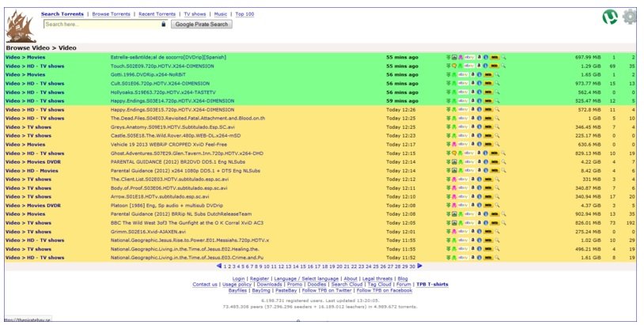644x325 pixels.
Task: Open the TV shows section link
Action: click(x=194, y=14)
